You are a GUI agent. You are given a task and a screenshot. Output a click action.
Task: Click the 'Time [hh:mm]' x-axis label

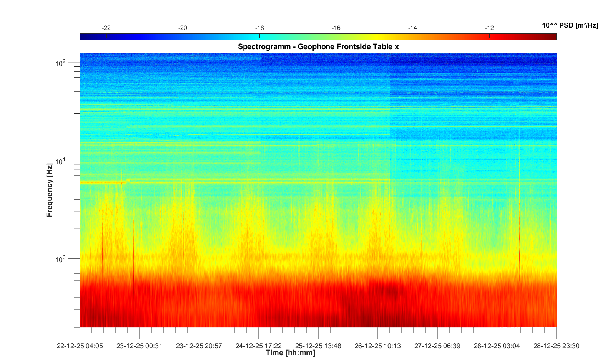(290, 352)
